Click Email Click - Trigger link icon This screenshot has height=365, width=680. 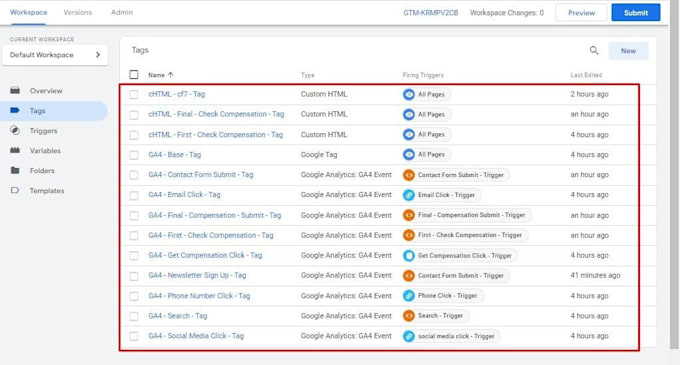click(409, 195)
